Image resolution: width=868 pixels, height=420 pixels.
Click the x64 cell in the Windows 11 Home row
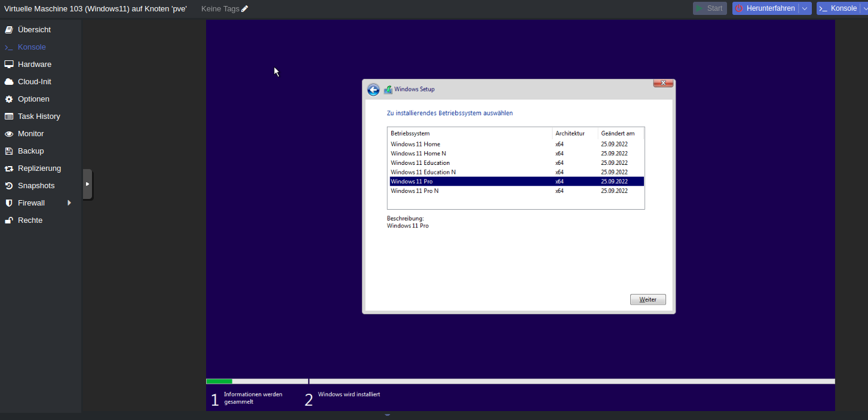tap(559, 144)
